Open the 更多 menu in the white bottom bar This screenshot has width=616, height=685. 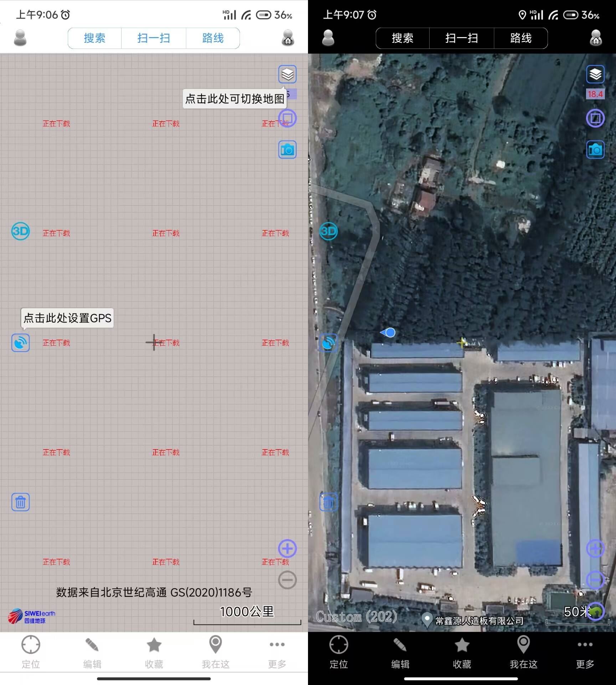tap(277, 652)
